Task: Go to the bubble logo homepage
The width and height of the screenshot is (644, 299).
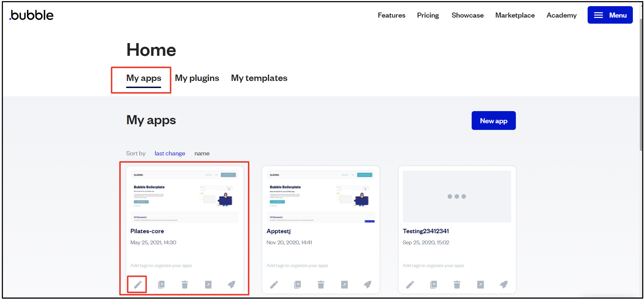Action: point(32,15)
